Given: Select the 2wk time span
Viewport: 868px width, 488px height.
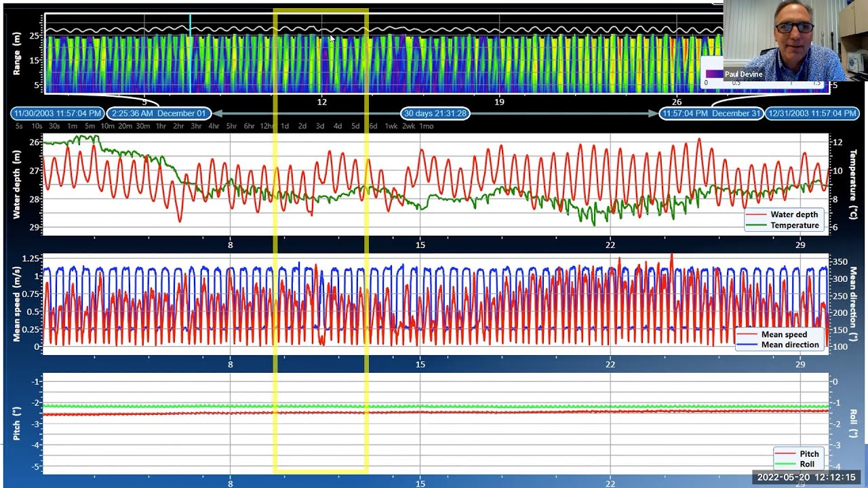Looking at the screenshot, I should 409,126.
